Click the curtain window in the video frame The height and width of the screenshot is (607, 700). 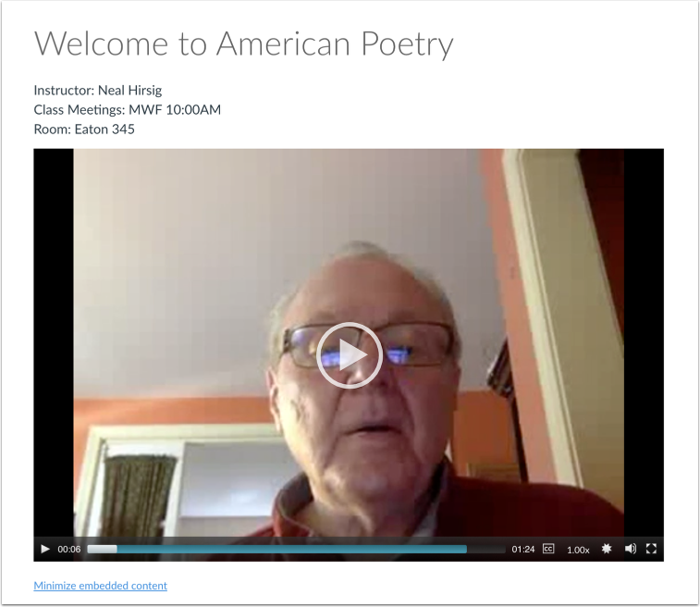(140, 493)
